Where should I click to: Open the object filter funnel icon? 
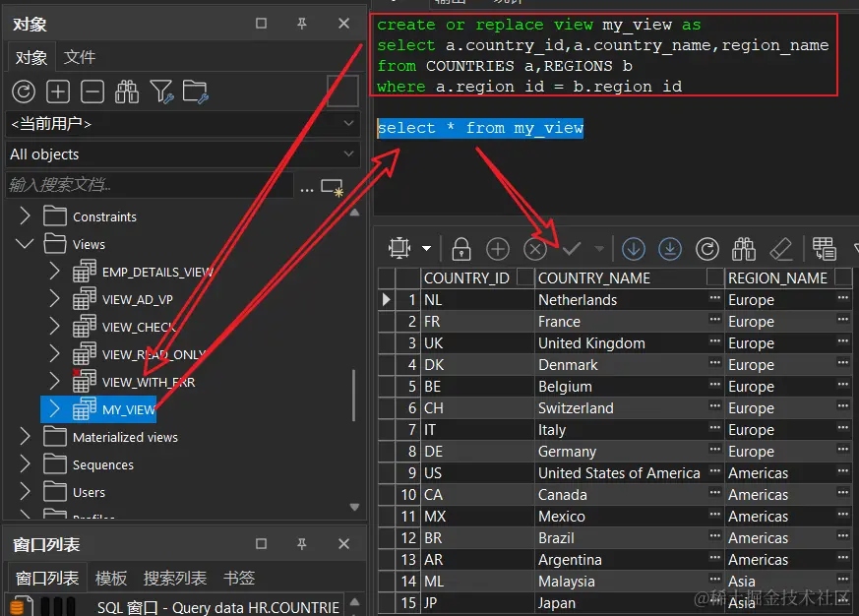(x=161, y=92)
